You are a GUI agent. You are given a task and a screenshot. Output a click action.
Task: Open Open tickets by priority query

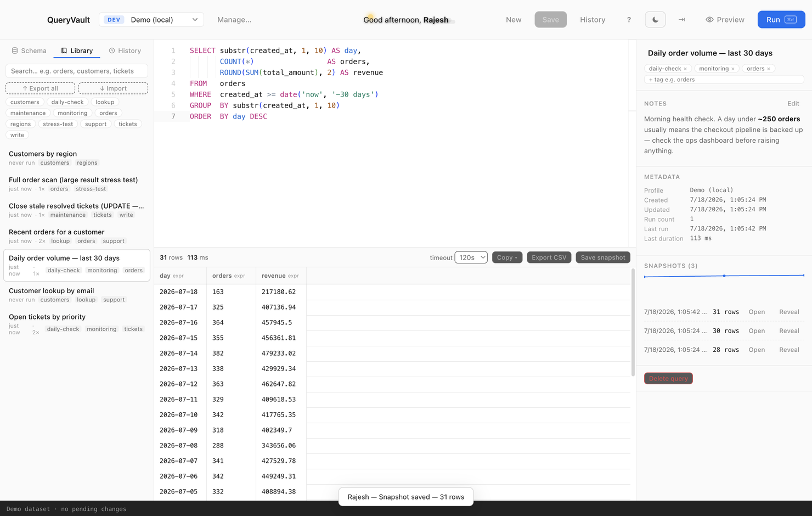[77, 324]
